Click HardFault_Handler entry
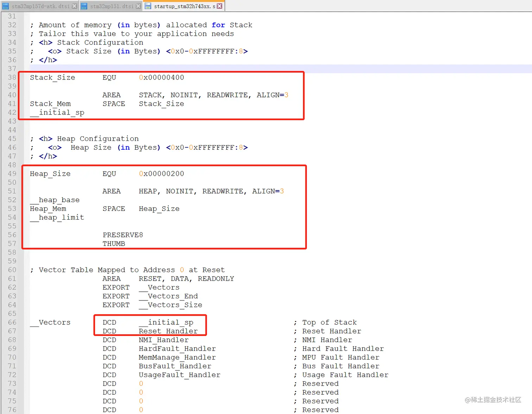532x414 pixels. coord(177,349)
